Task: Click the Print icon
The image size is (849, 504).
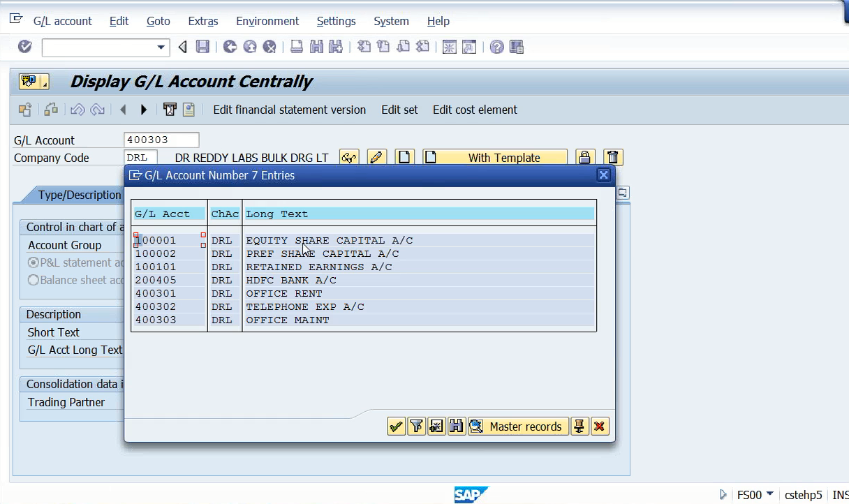Action: pyautogui.click(x=297, y=47)
